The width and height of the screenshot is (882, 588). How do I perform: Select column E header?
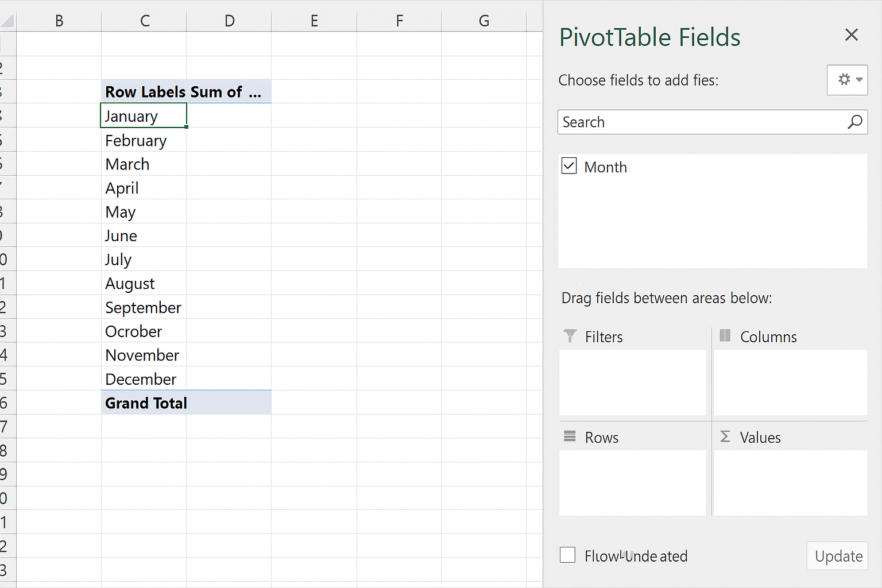tap(314, 21)
